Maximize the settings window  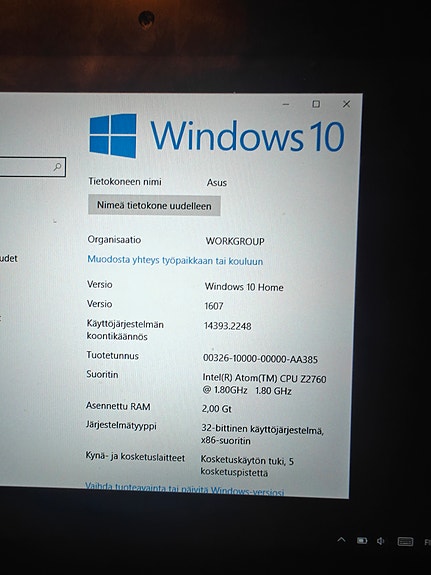(x=316, y=104)
